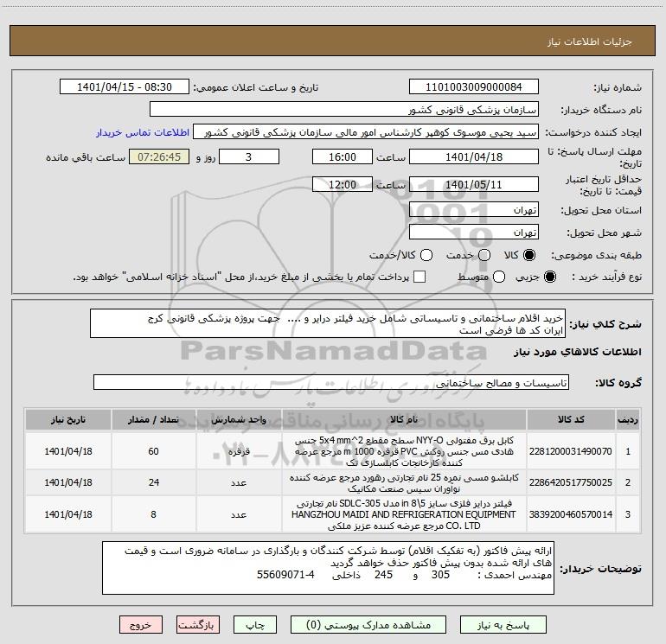Click the delivery city تهران field

pos(474,233)
